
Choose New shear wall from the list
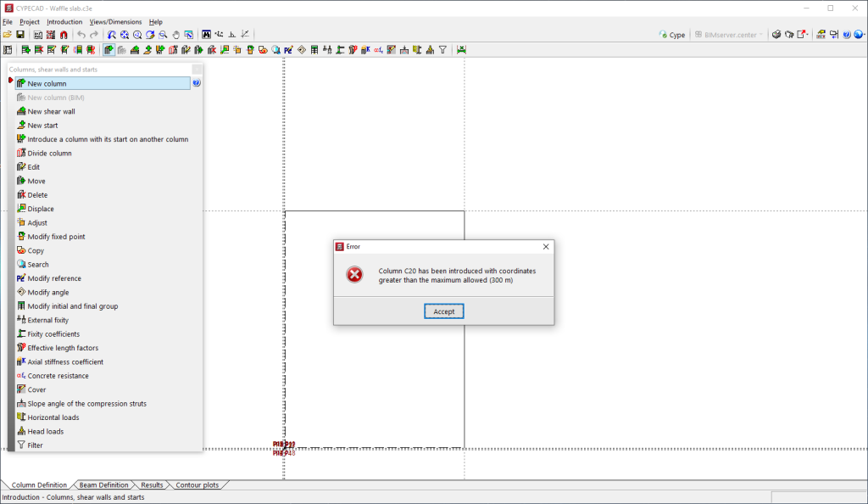51,111
